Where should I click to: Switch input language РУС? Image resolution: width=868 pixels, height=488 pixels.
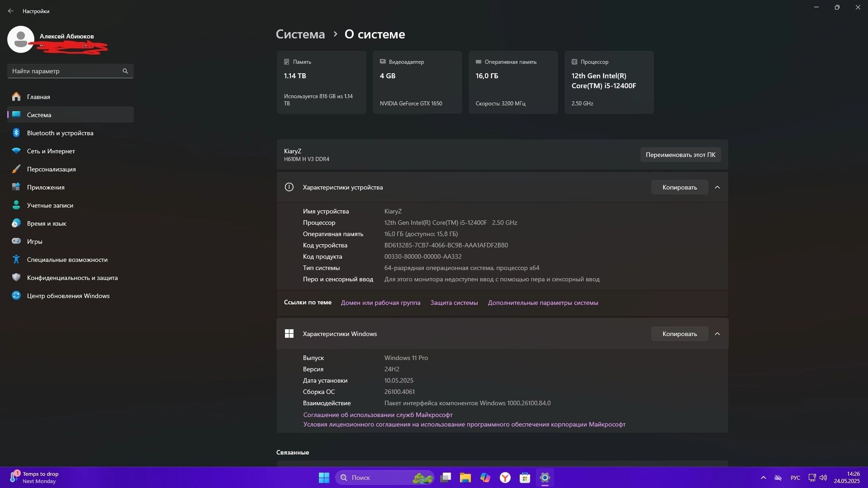click(795, 478)
